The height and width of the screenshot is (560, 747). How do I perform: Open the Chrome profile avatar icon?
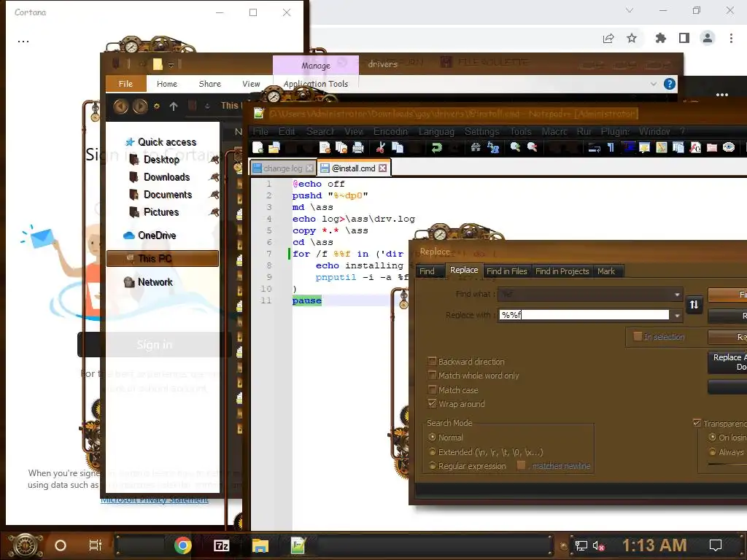(708, 38)
